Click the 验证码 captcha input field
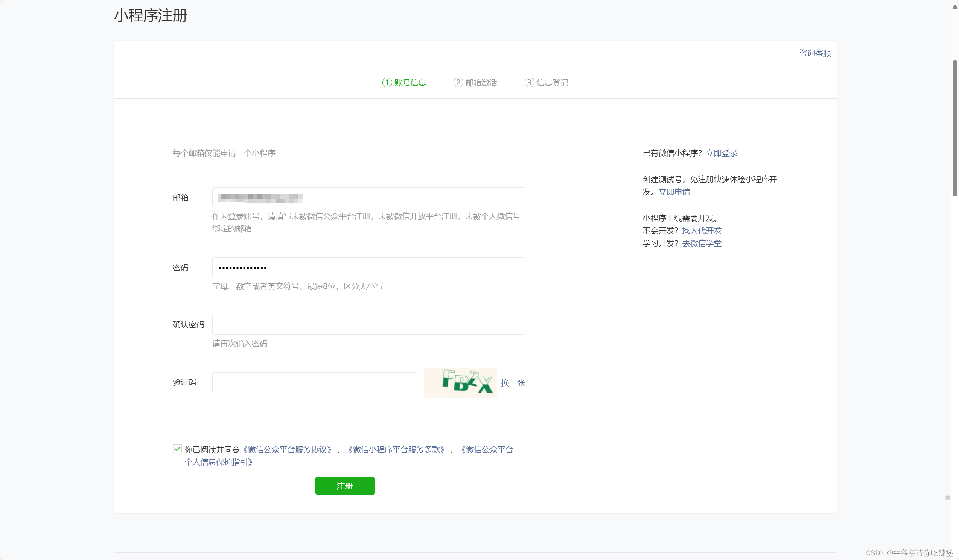Screen dimensions: 959x560 [315, 382]
